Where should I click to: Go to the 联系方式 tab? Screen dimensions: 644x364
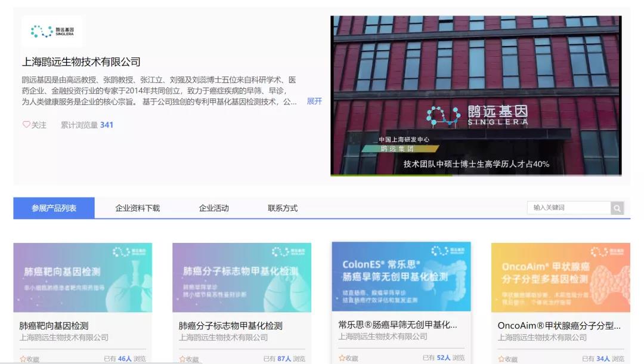tap(283, 208)
